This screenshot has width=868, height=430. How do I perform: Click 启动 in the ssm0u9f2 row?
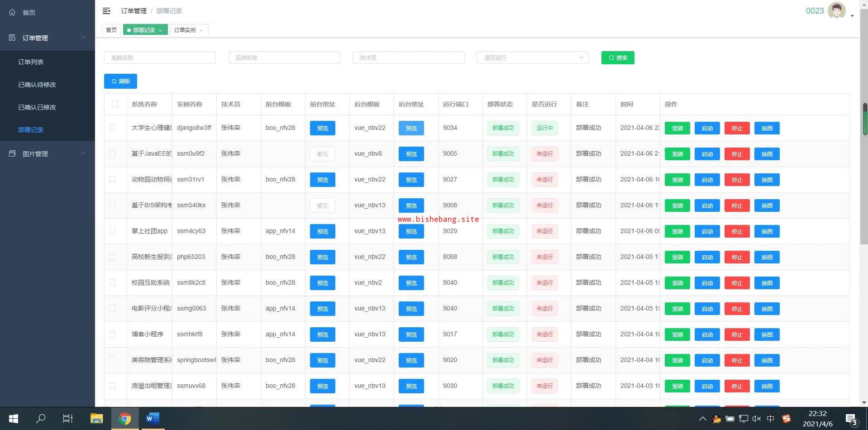(707, 154)
